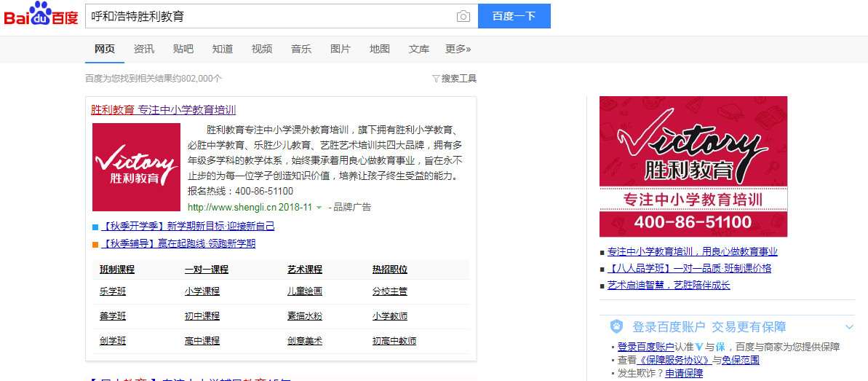The image size is (868, 381).
Task: Open the 更多» menu
Action: 458,49
